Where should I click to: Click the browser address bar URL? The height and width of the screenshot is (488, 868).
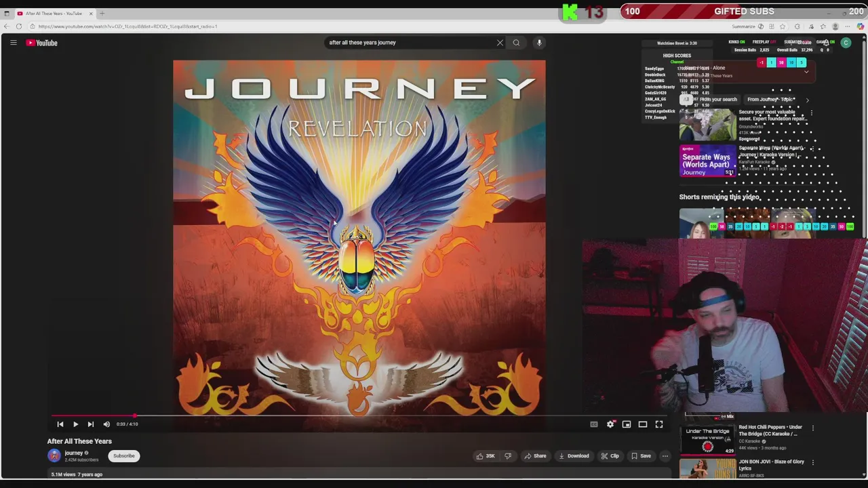pos(127,26)
